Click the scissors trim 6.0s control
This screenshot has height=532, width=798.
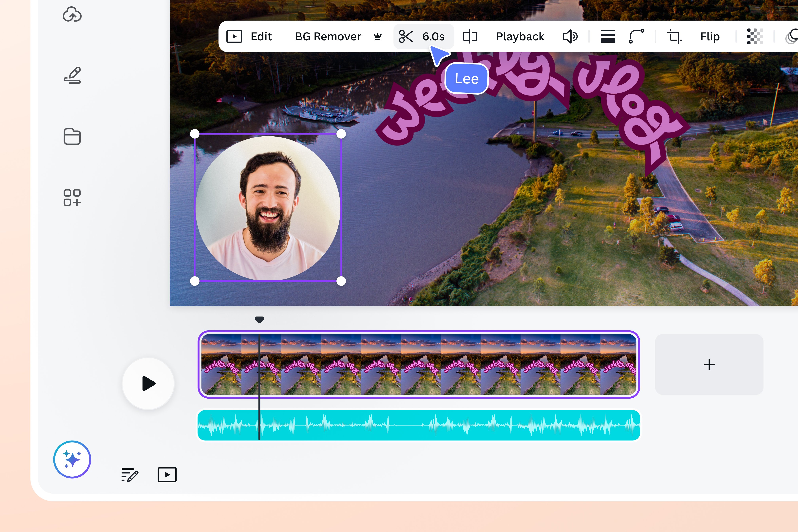422,36
